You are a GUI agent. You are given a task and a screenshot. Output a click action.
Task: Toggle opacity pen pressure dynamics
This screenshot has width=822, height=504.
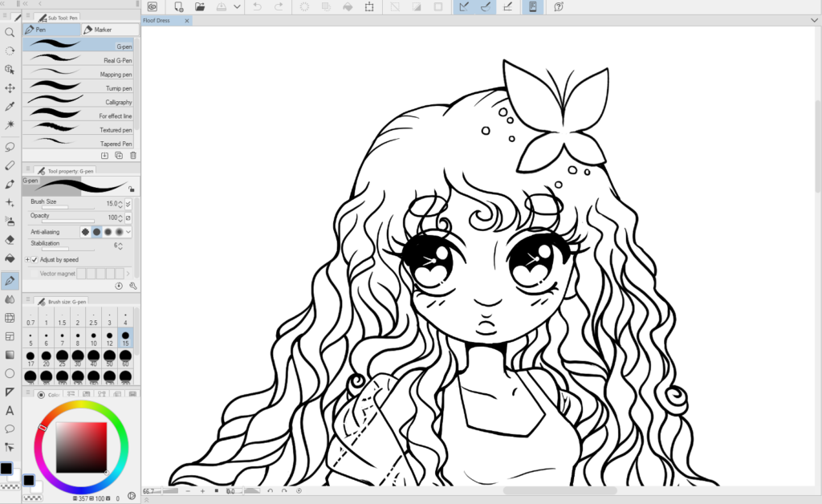point(127,218)
